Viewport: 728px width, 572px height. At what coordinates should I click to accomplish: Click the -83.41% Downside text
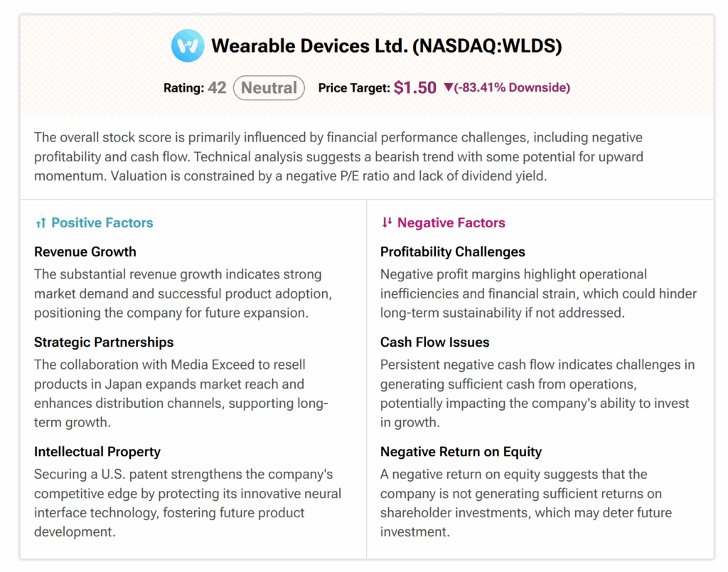click(512, 88)
